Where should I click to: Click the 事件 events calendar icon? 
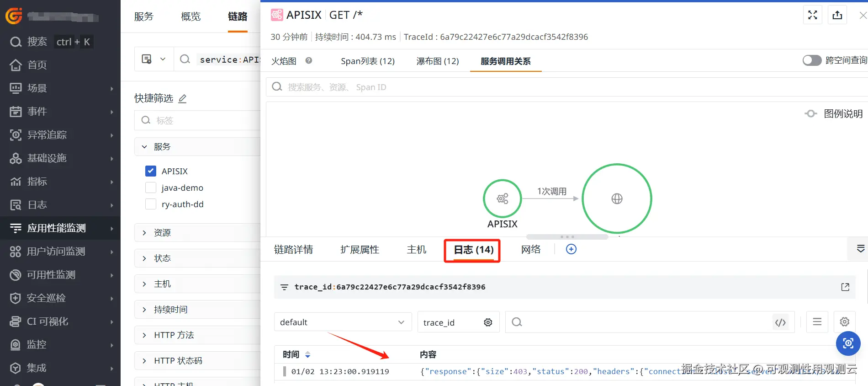point(16,112)
